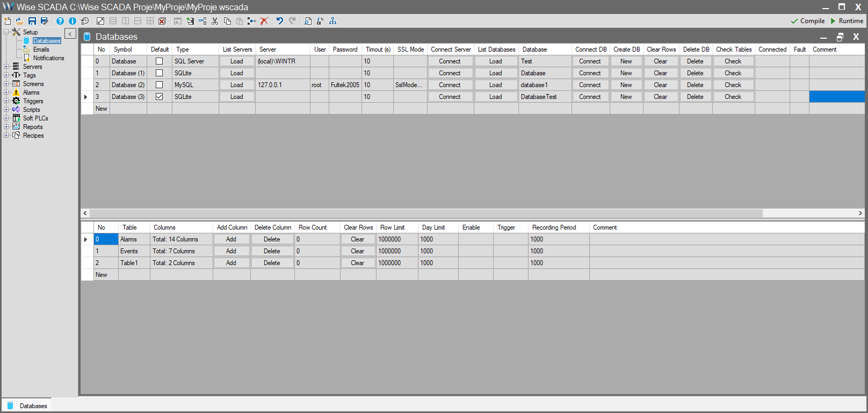Collapse the Setup tree node
The image size is (868, 413).
click(x=6, y=32)
